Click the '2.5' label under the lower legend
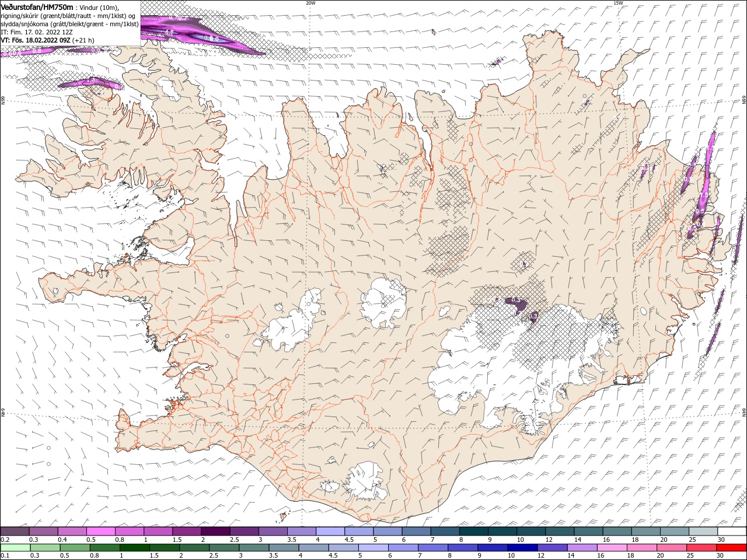 (x=214, y=555)
